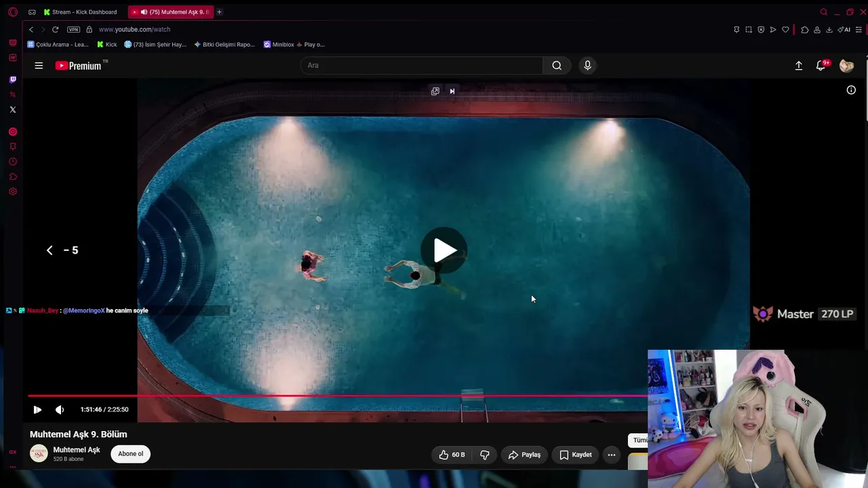This screenshot has height=488, width=868.
Task: Like the video (60 B)
Action: point(452,455)
